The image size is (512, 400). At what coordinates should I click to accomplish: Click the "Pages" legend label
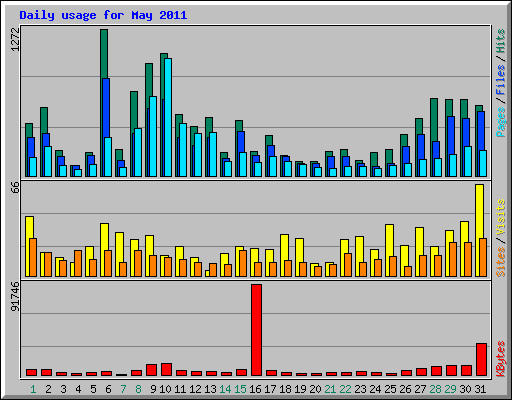(x=500, y=122)
